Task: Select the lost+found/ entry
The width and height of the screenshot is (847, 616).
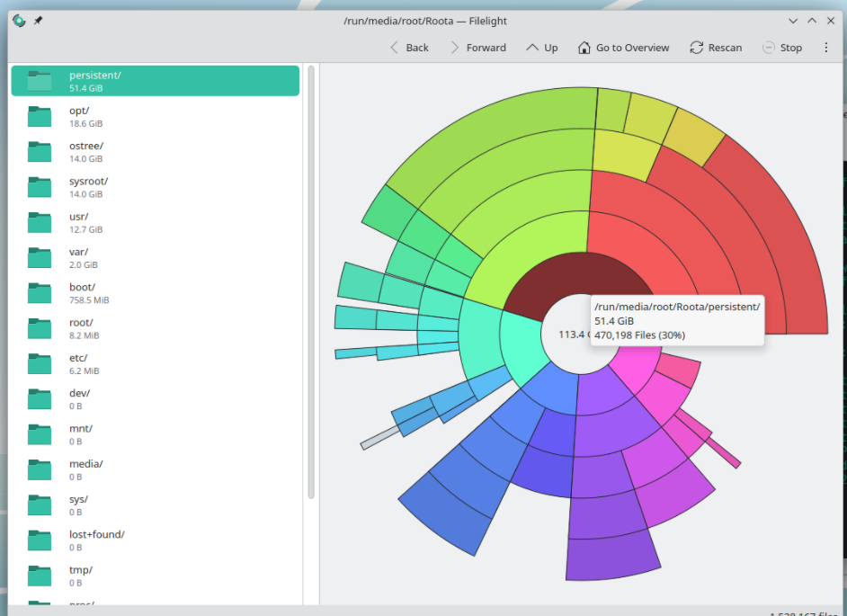Action: point(155,540)
